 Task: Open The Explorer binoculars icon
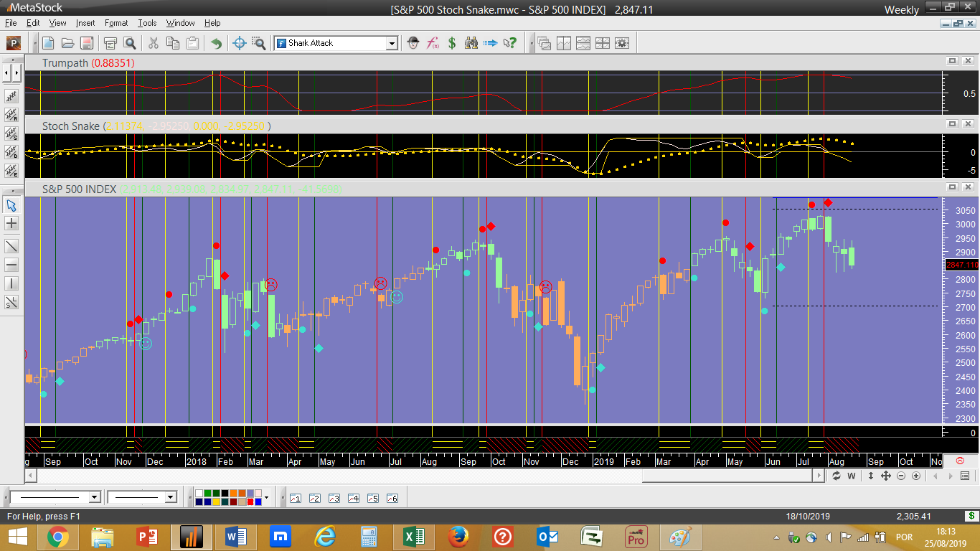[x=471, y=43]
